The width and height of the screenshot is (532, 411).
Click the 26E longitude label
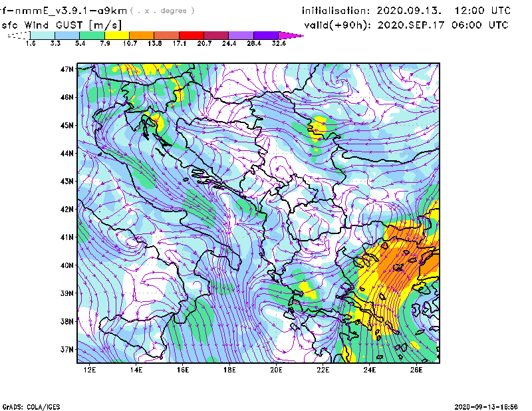(416, 370)
